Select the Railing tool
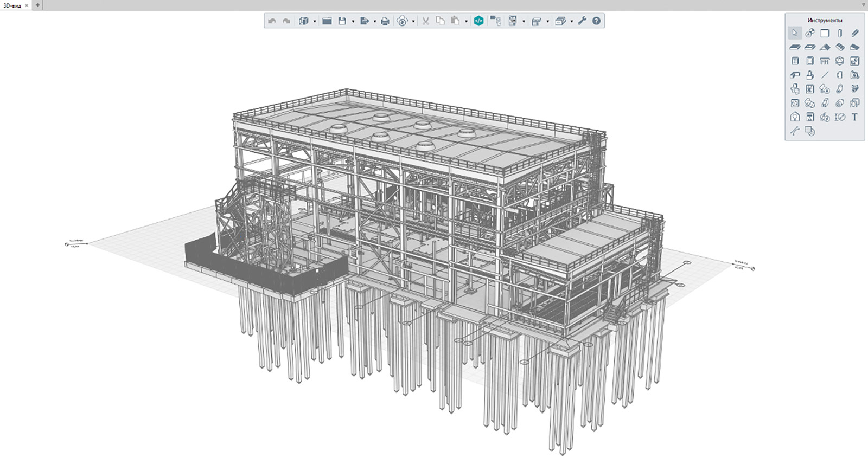This screenshot has height=458, width=868. pyautogui.click(x=825, y=61)
